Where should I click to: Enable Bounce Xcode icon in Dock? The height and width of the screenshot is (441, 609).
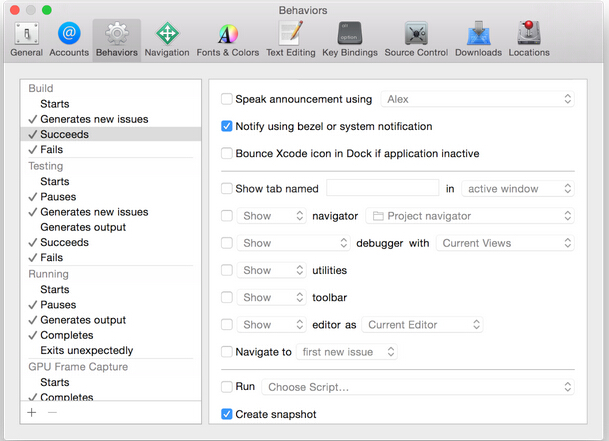[x=227, y=154]
